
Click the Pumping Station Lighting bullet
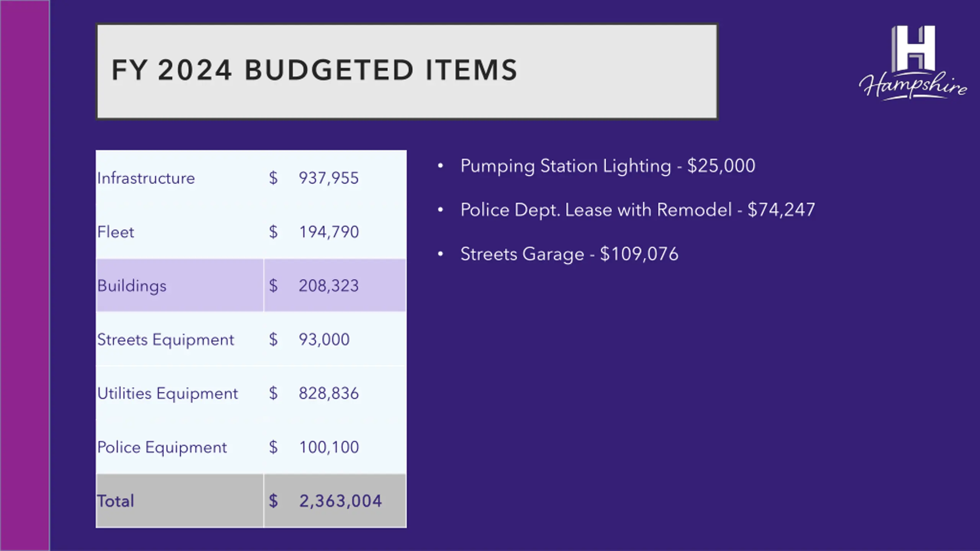coord(608,166)
